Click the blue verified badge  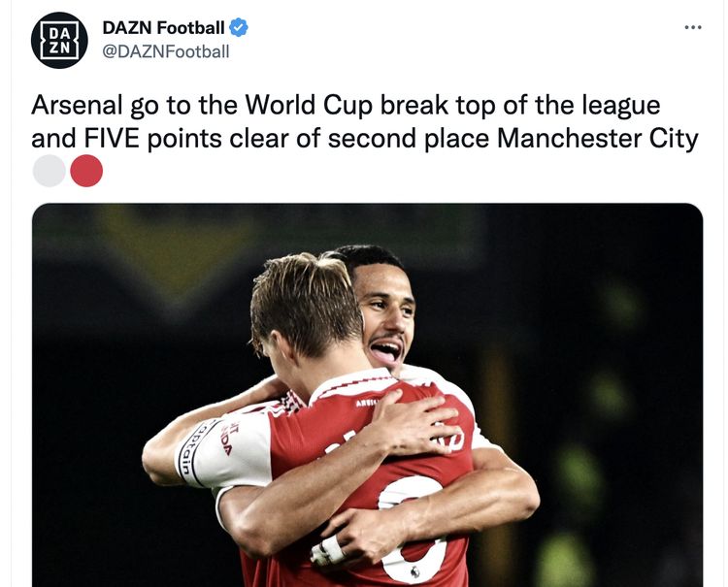click(x=239, y=27)
